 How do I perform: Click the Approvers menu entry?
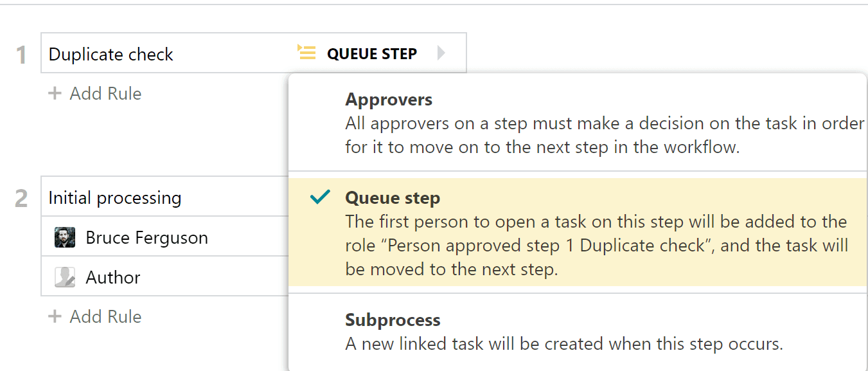point(389,100)
